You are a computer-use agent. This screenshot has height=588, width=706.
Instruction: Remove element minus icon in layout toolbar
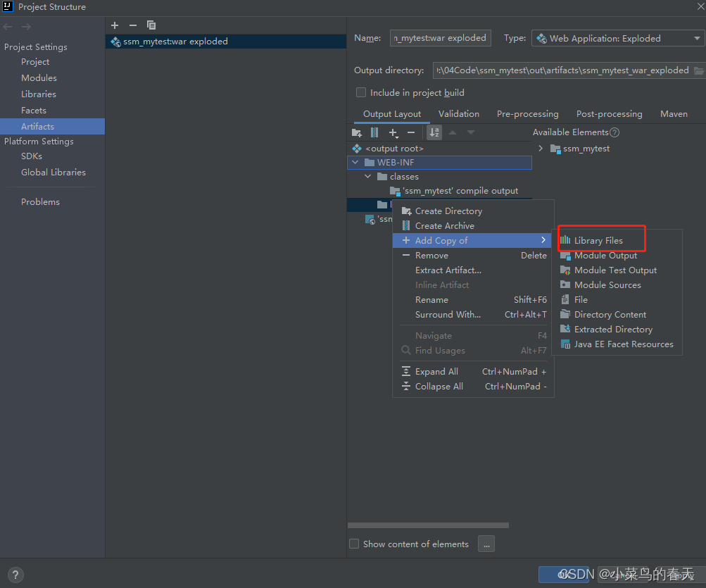(411, 132)
